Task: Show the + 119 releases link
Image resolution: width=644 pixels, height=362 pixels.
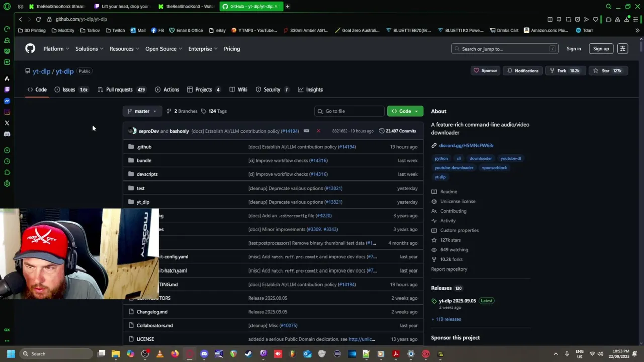Action: coord(446,319)
